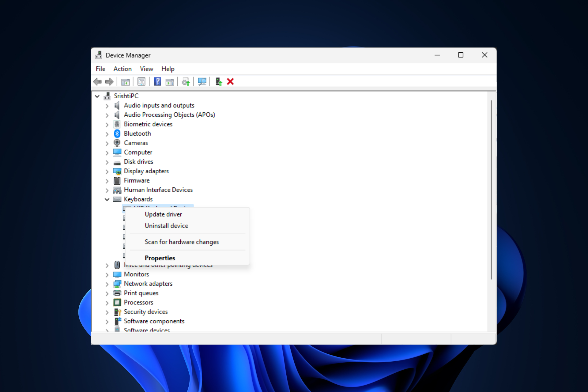Expand Audio Processing Objects (APOs) chevron
Screen dimensions: 588x392
coord(107,115)
